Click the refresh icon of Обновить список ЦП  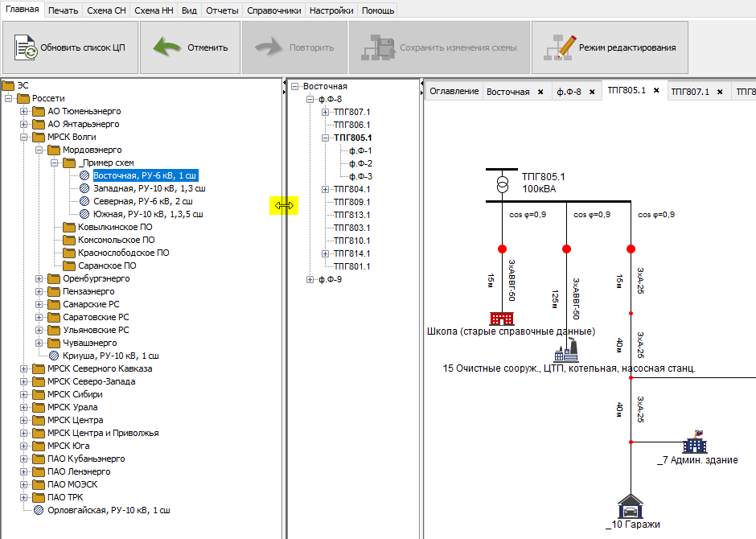point(26,47)
